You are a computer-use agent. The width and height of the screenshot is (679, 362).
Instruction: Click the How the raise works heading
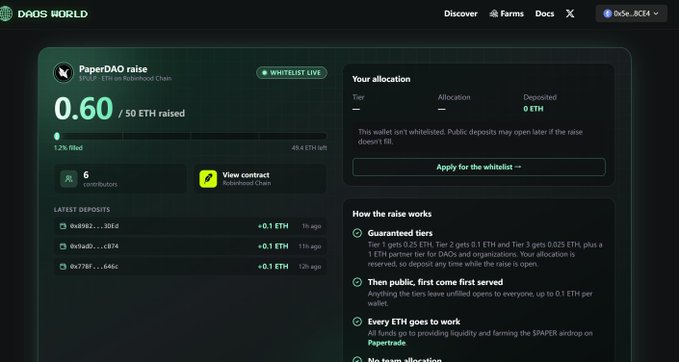tap(392, 214)
